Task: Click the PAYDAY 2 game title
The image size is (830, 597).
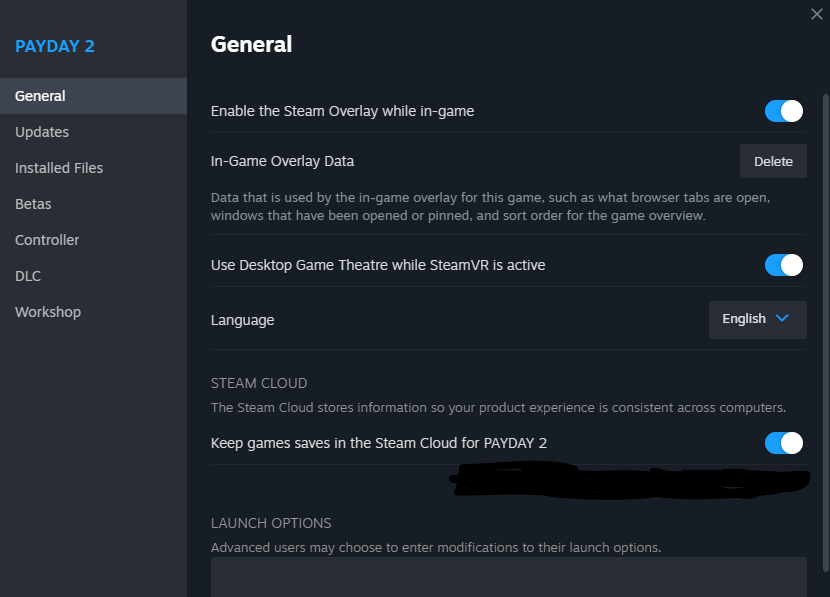Action: [x=55, y=46]
